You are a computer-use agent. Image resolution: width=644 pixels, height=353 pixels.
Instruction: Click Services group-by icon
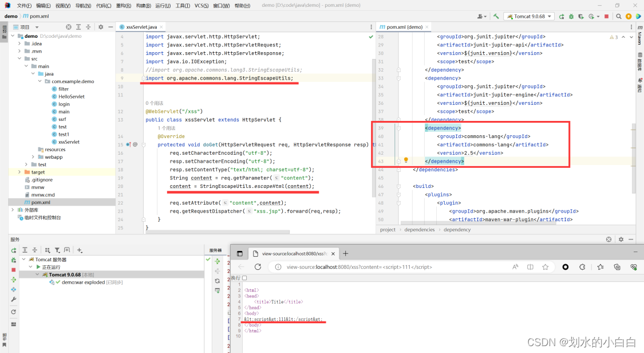(x=48, y=250)
